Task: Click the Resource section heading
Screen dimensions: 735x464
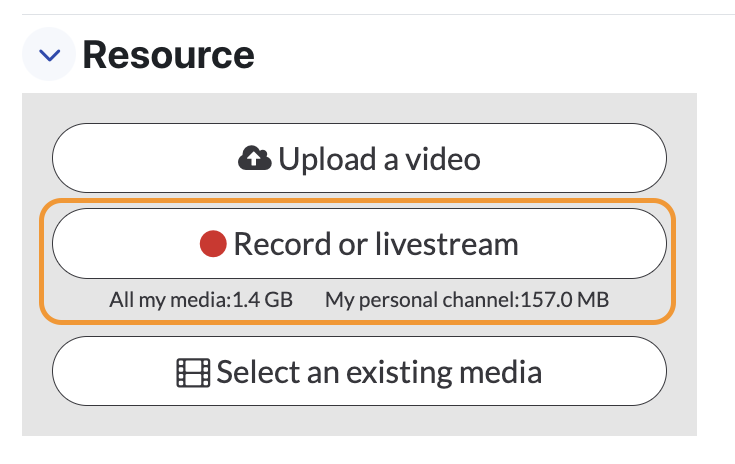Action: pyautogui.click(x=168, y=55)
